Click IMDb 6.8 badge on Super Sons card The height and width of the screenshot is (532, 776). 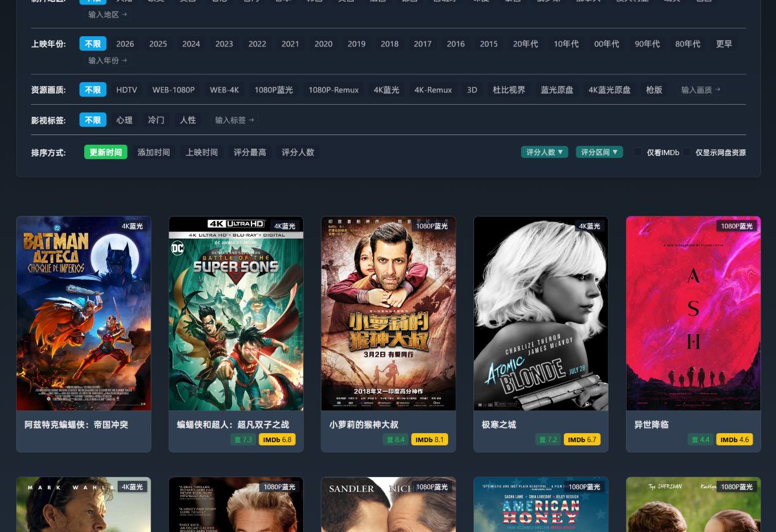point(277,440)
